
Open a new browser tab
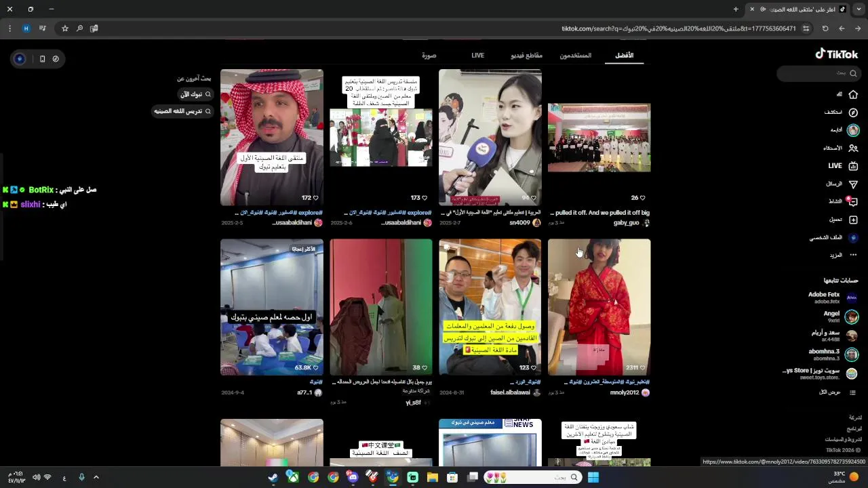pos(736,9)
